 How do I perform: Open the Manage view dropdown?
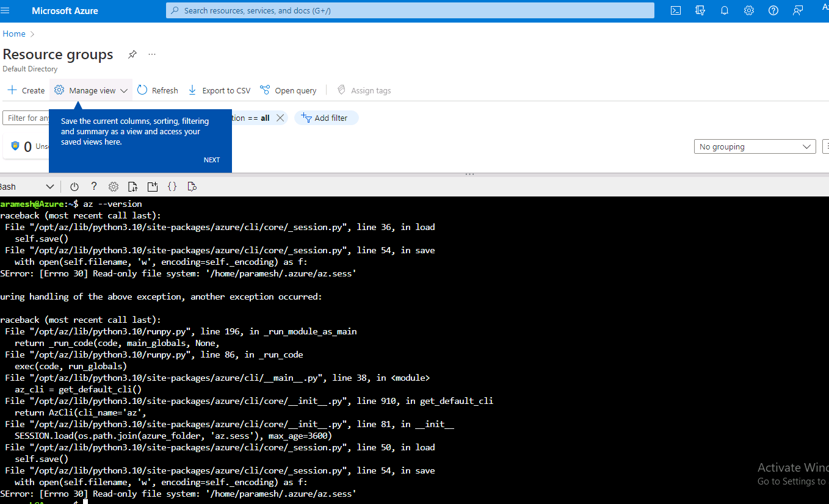tap(90, 90)
